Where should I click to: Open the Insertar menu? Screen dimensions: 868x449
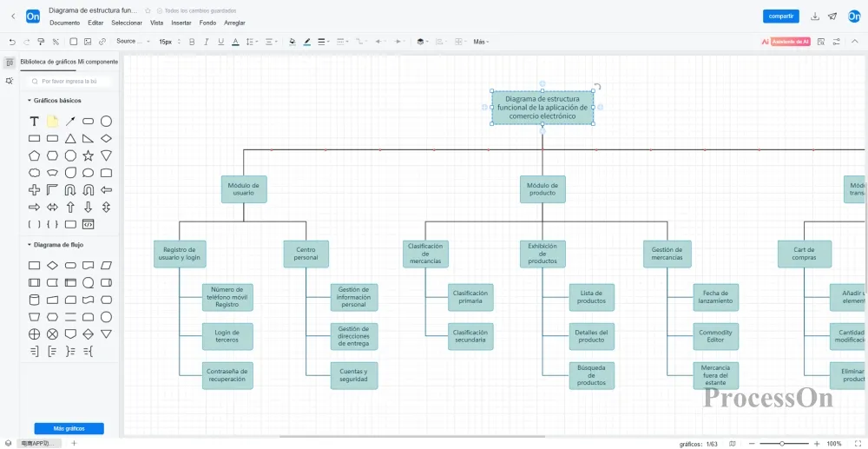point(181,23)
